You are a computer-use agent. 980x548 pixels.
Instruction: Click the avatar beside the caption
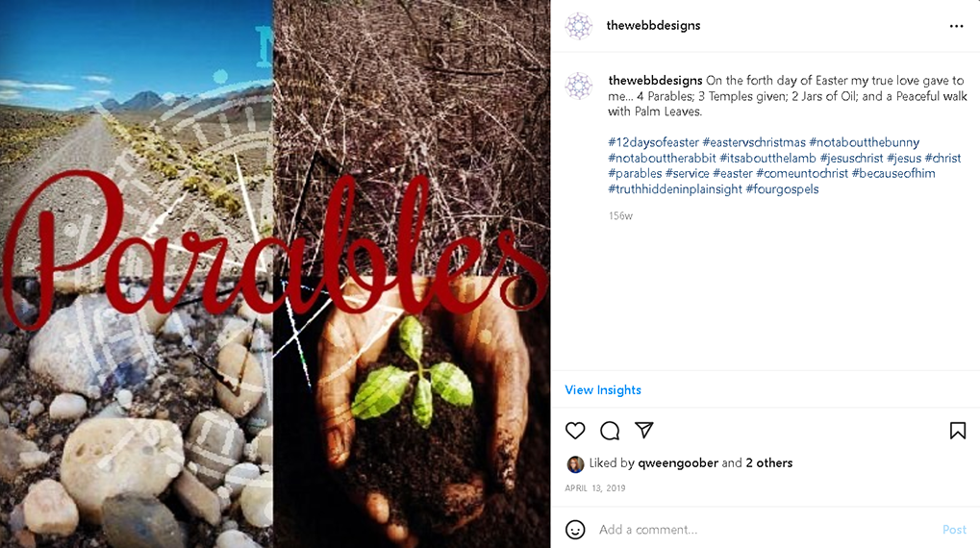pyautogui.click(x=579, y=86)
